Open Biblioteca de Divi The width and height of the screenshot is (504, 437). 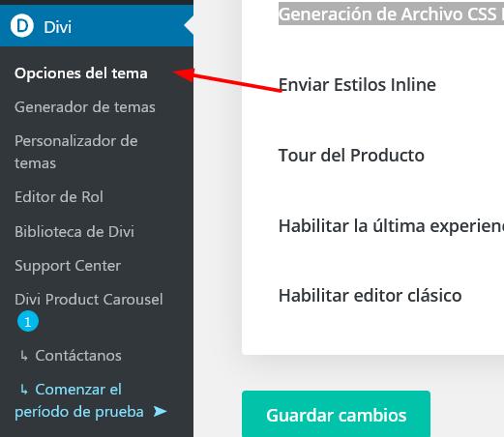click(x=74, y=232)
